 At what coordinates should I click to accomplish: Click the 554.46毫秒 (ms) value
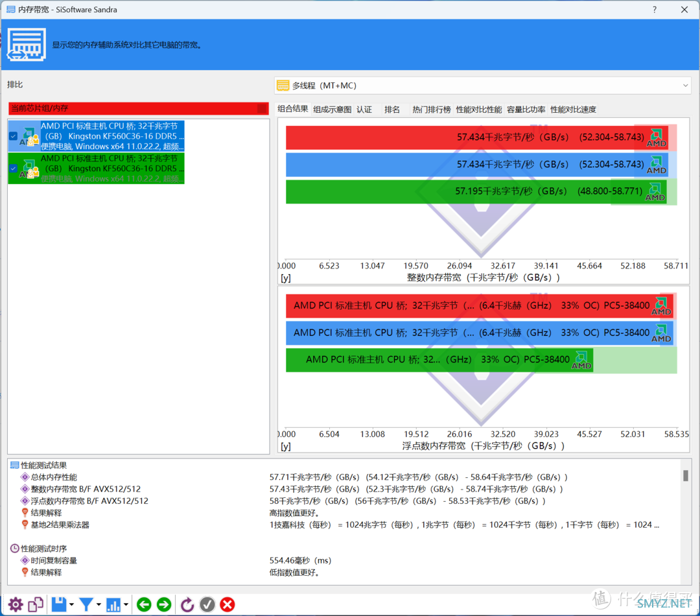[x=301, y=560]
